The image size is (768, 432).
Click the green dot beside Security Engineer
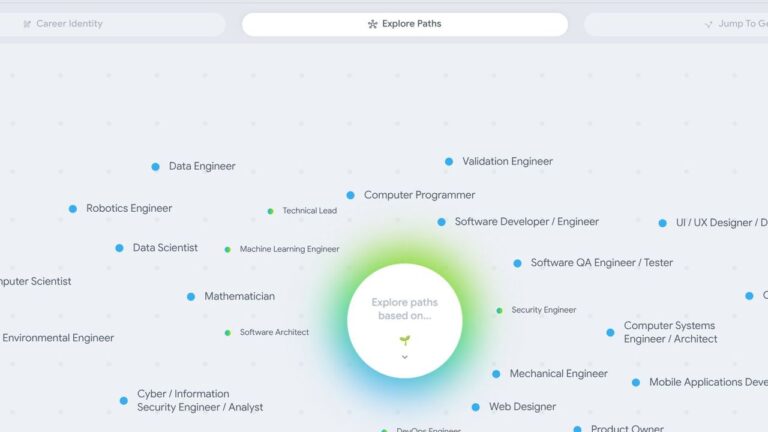499,311
